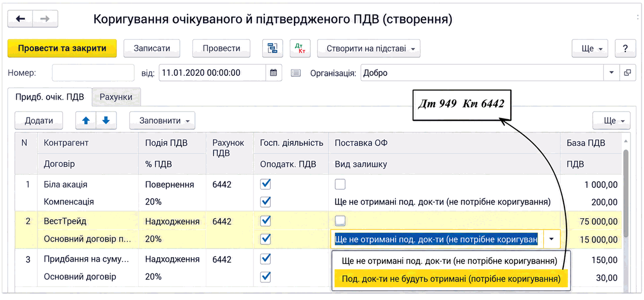644x300 pixels.
Task: Toggle Поставка ОФ for Біла акація
Action: [340, 184]
